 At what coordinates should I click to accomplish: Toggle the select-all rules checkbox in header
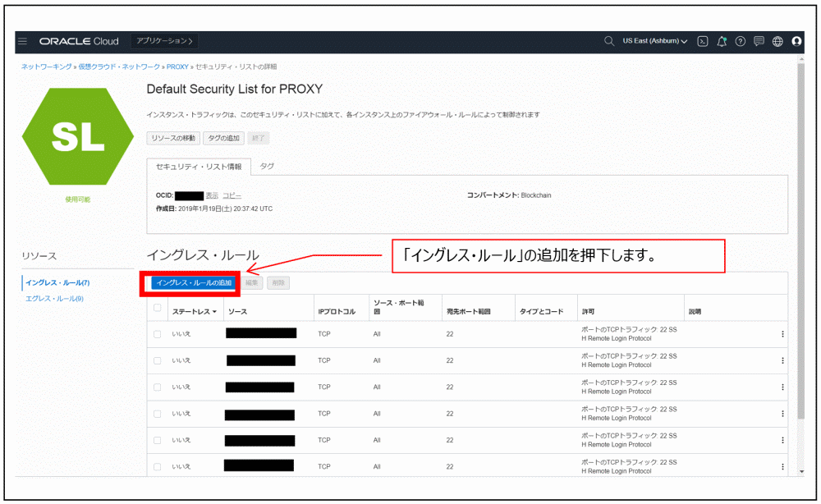coord(157,308)
